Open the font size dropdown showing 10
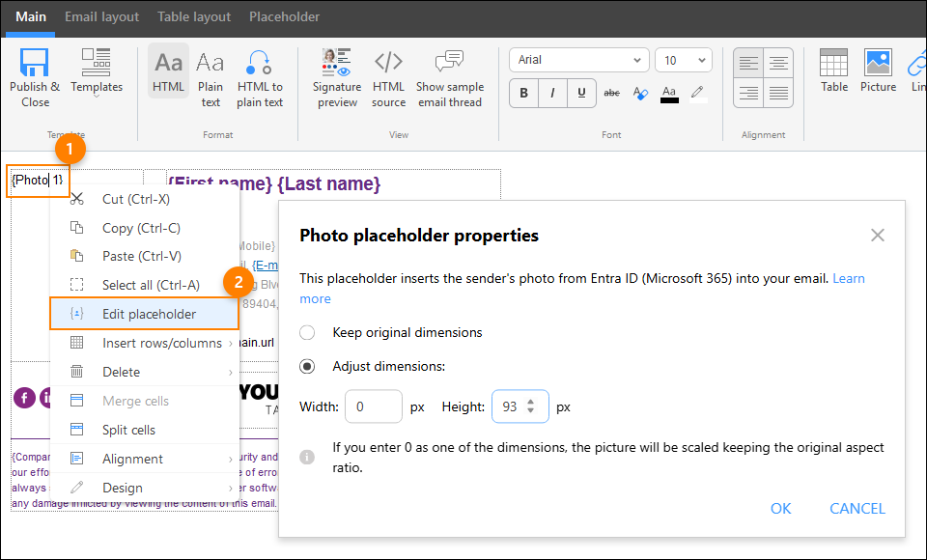927x560 pixels. coord(684,60)
